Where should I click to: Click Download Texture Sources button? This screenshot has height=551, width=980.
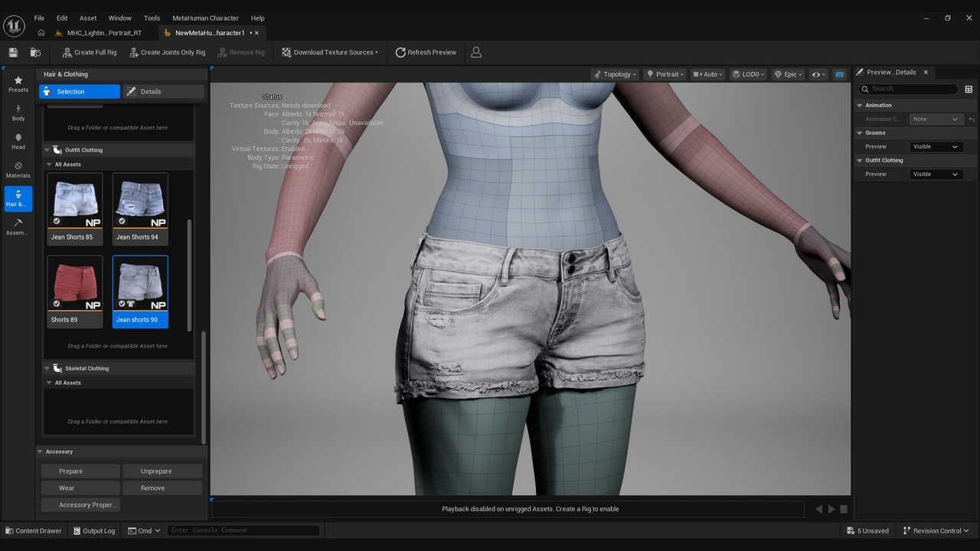(x=329, y=52)
